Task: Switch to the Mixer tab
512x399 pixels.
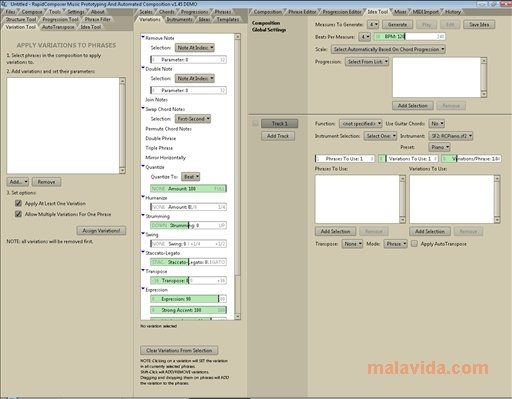Action: tap(400, 12)
